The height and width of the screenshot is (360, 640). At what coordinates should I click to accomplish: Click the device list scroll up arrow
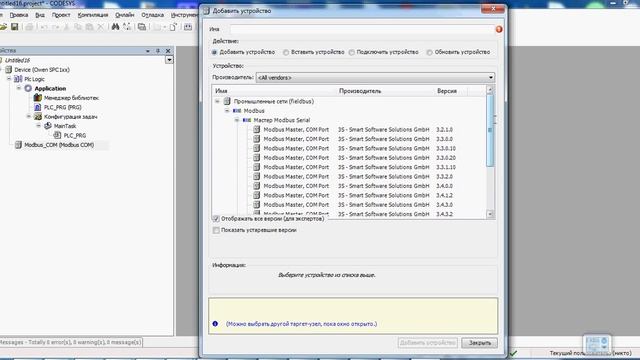[x=490, y=89]
